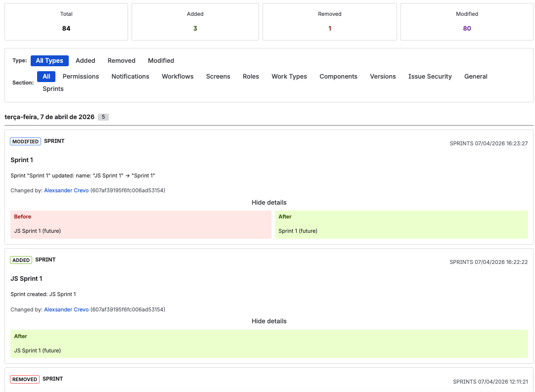Screen dimensions: 535x392
Task: Filter by the Workflows section
Action: click(x=178, y=77)
